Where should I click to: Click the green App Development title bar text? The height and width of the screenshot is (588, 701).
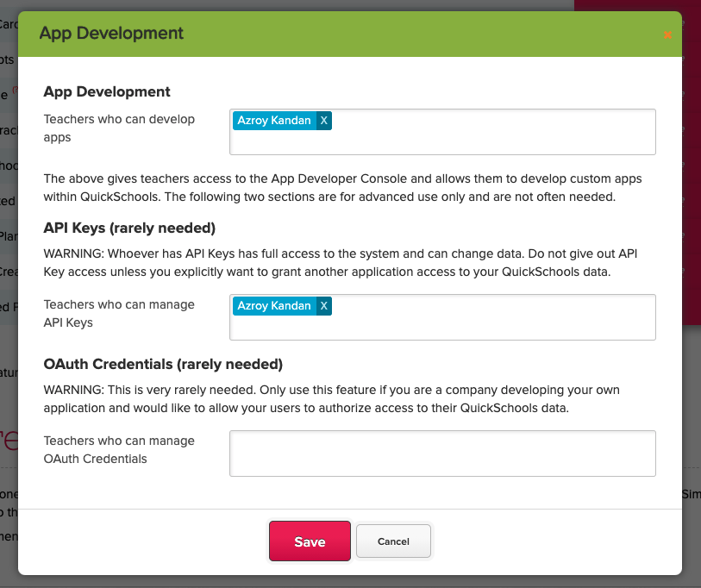coord(111,34)
